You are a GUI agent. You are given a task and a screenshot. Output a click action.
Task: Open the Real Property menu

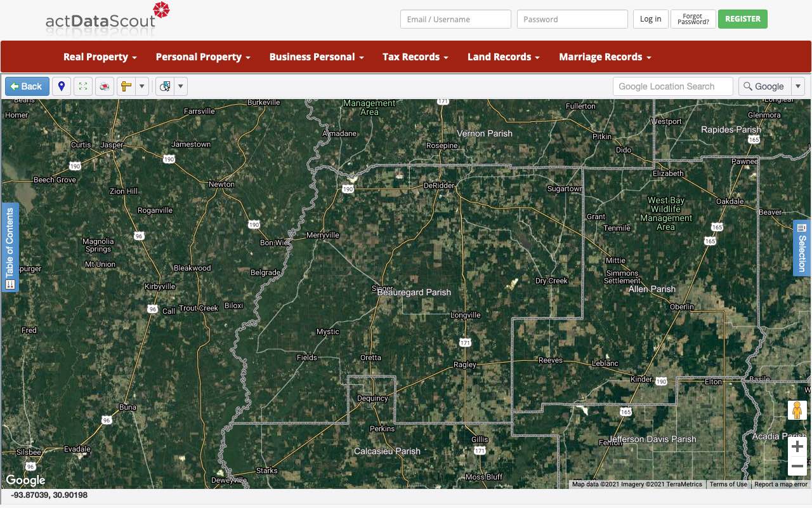click(100, 57)
